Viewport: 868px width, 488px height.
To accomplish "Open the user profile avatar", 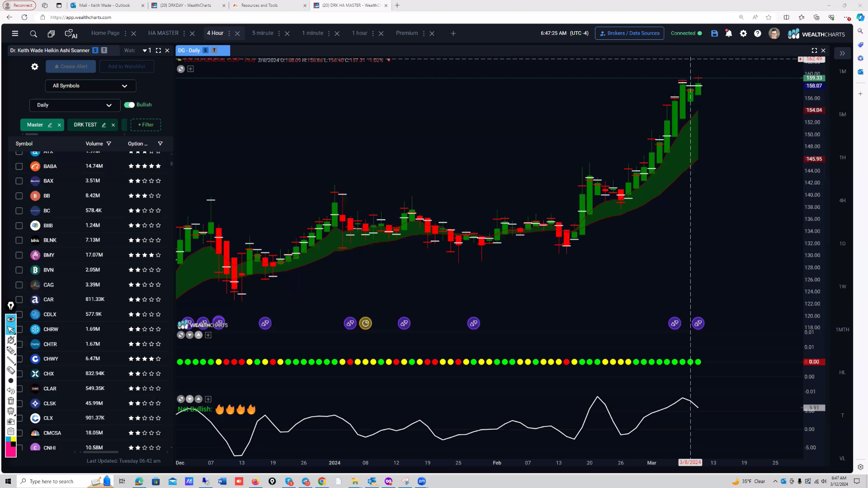I will (x=774, y=33).
